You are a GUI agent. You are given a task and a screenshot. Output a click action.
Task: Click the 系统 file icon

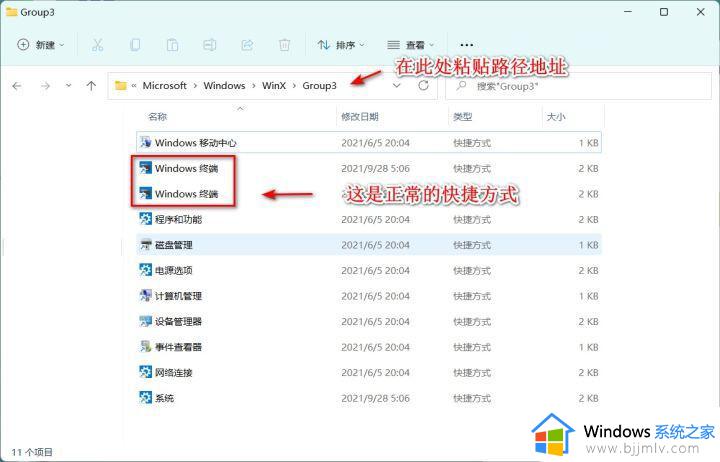click(x=146, y=397)
